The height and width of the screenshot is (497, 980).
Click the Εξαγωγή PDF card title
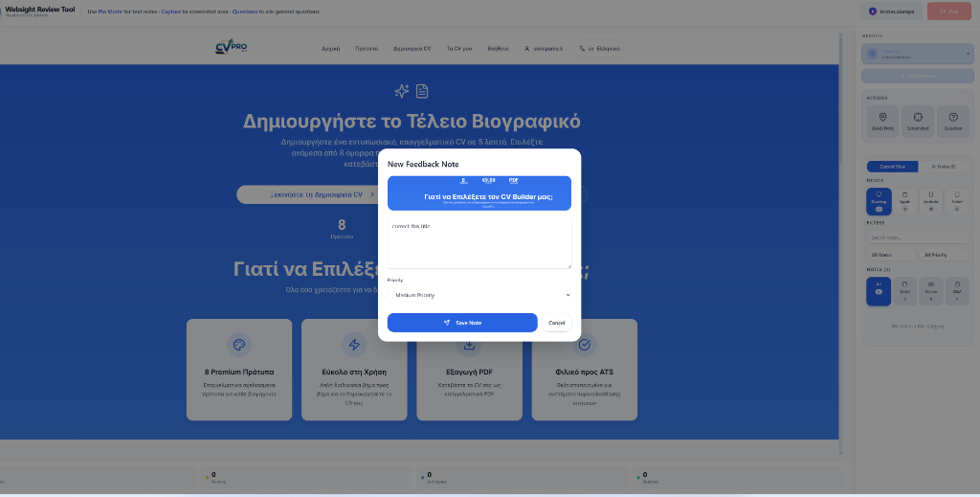(x=469, y=372)
